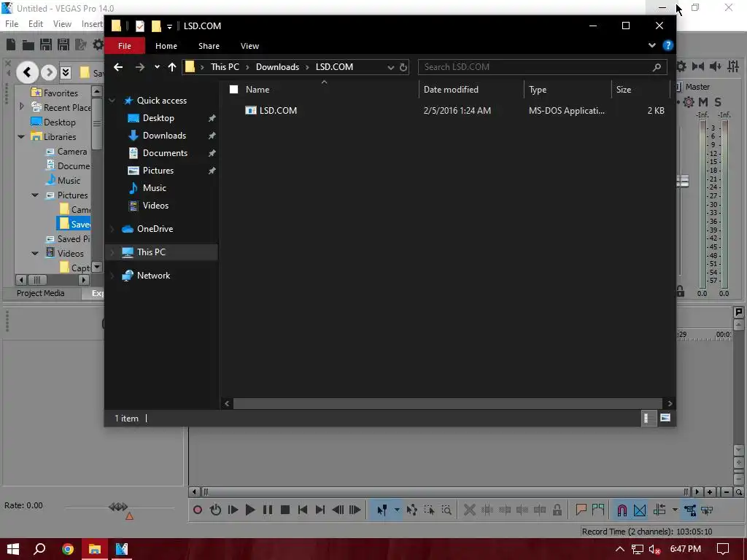Viewport: 747px width, 560px height.
Task: Click the Render As icon in VEGAS toolbar
Action: (81, 44)
